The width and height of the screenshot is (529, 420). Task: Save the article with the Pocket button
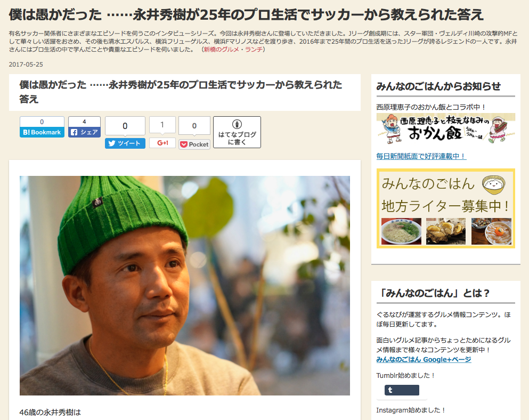pos(194,144)
